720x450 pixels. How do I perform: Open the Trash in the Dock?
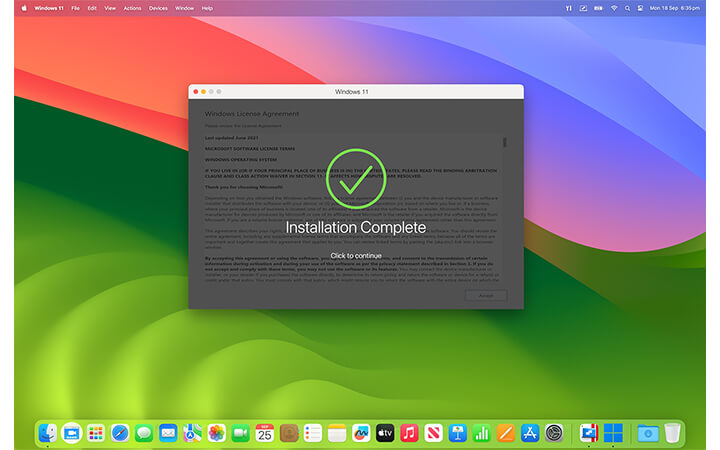point(672,433)
